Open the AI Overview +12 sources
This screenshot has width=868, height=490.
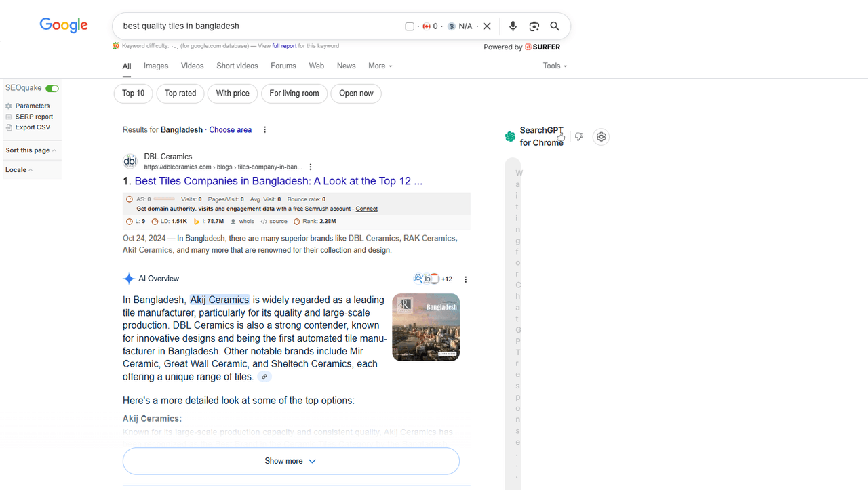coord(433,279)
